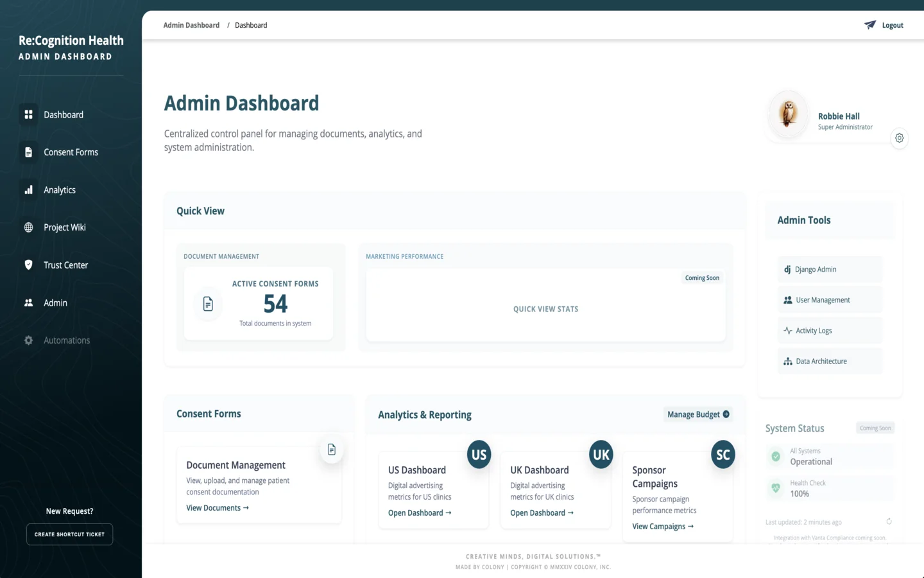The height and width of the screenshot is (578, 924).
Task: Select the Dashboard breadcrumb entry
Action: pyautogui.click(x=250, y=25)
